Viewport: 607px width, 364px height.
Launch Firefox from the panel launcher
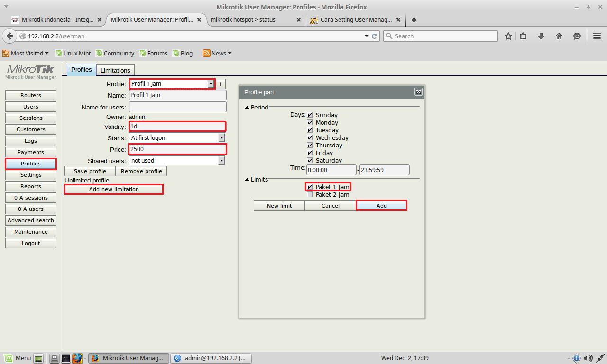77,358
